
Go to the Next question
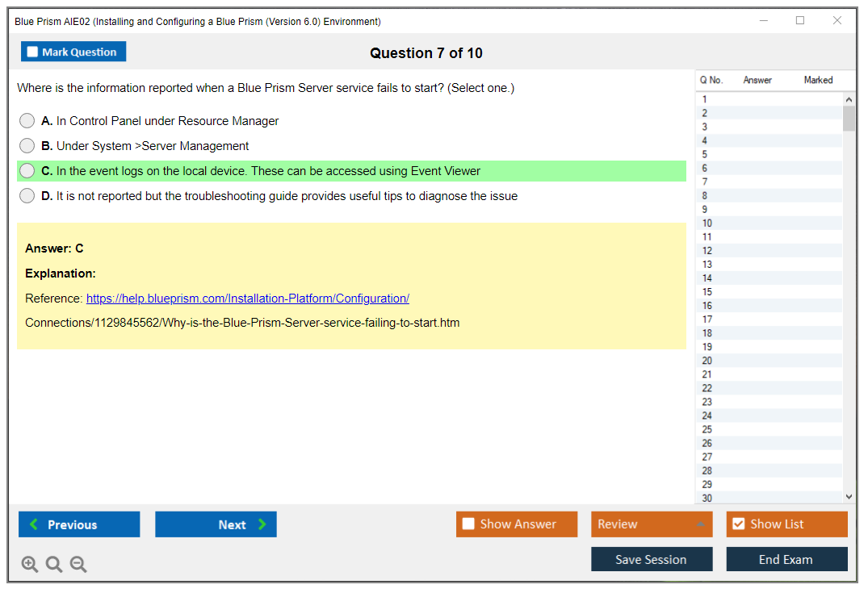(x=216, y=524)
